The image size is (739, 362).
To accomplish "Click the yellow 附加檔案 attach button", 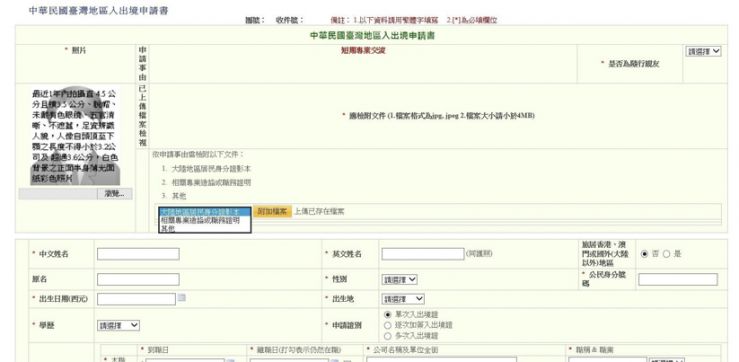I will pos(272,212).
